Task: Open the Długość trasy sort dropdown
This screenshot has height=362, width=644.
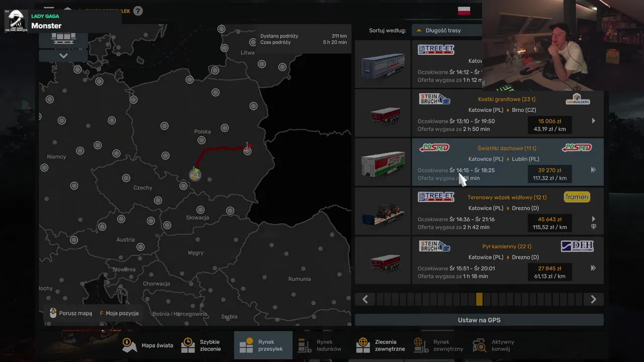Action: [x=447, y=30]
